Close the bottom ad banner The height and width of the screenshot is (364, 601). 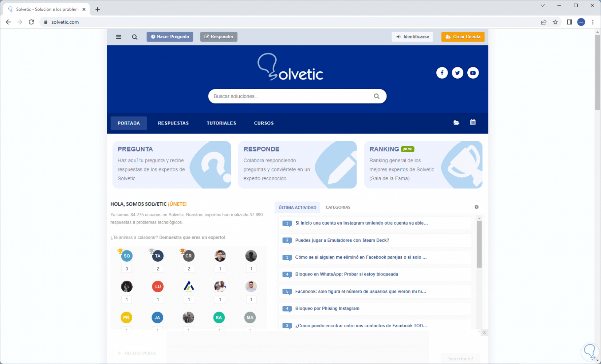(484, 333)
